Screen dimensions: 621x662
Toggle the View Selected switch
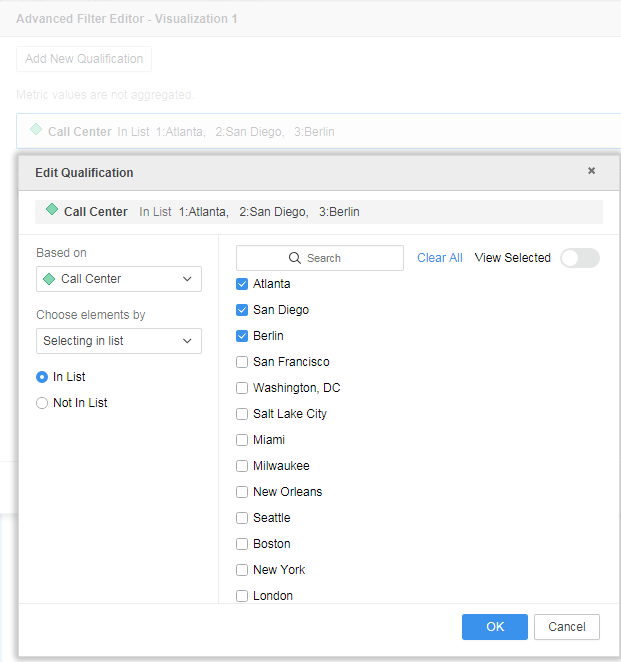(579, 258)
